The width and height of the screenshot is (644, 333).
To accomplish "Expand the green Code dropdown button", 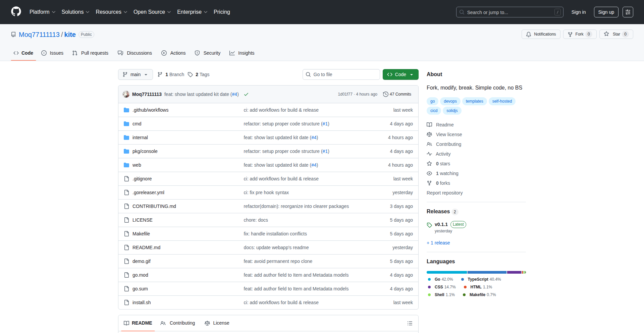I will (400, 74).
